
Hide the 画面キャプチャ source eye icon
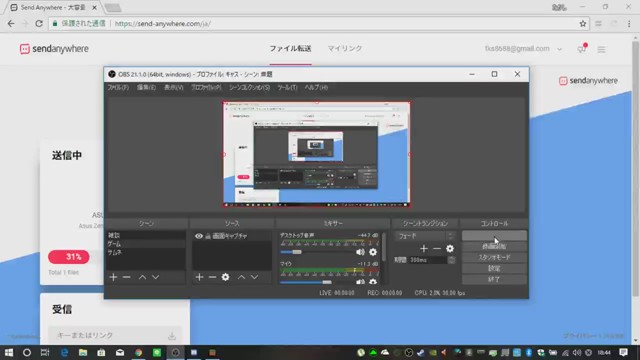point(199,236)
